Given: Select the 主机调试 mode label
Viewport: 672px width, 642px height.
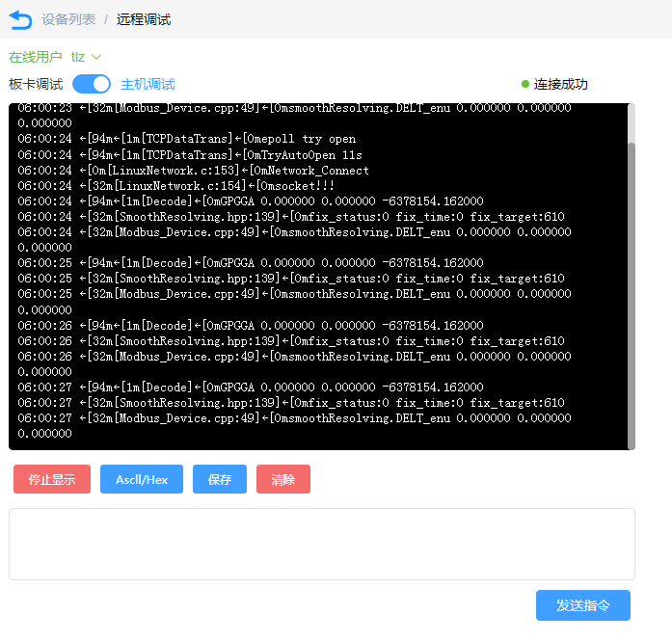Looking at the screenshot, I should click(x=148, y=84).
